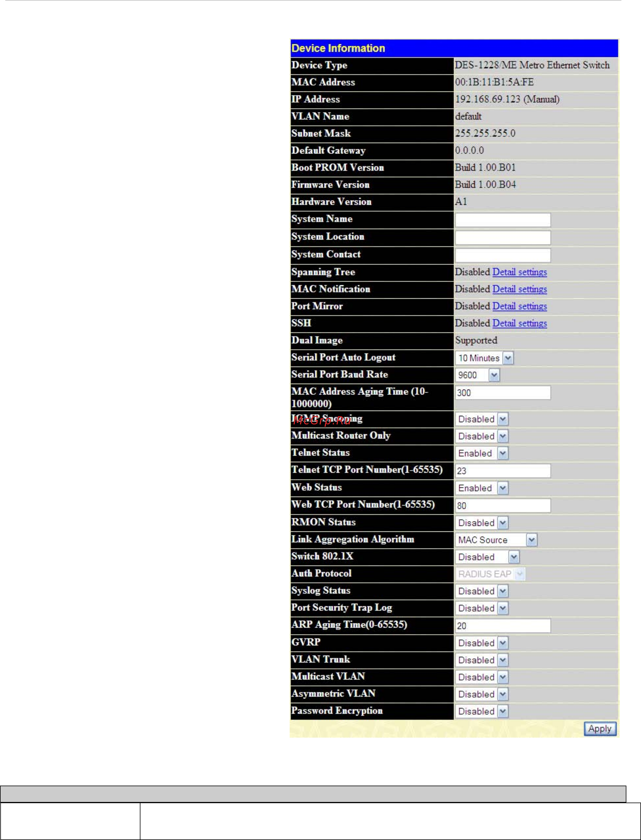Focus the MAC Address Aging Time field
Viewport: 641px width, 840px height.
click(503, 393)
